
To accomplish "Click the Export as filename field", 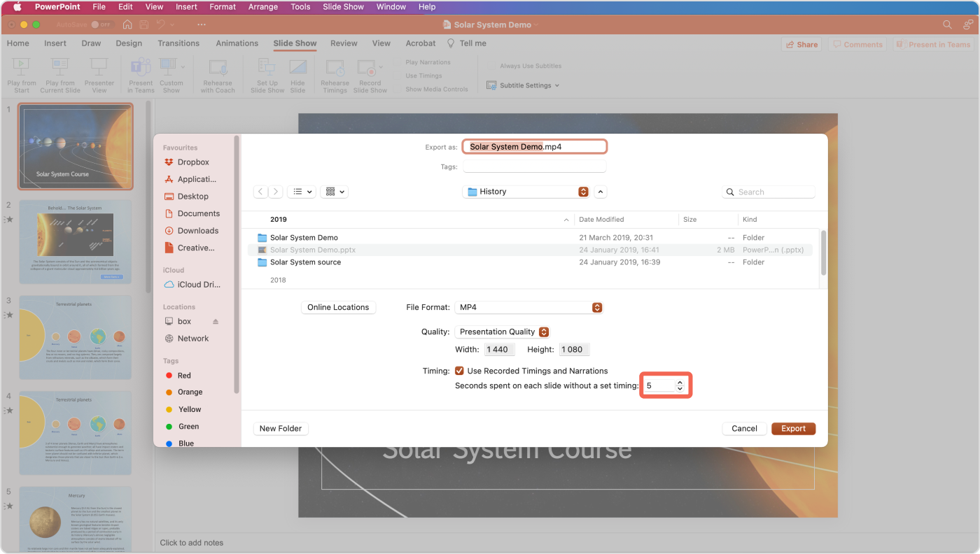I will pos(534,147).
